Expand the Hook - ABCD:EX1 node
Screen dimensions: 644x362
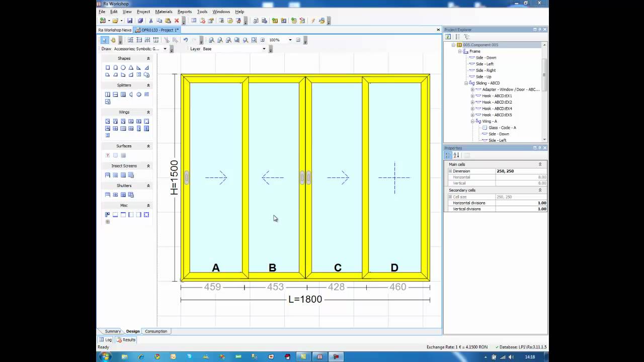pos(472,96)
